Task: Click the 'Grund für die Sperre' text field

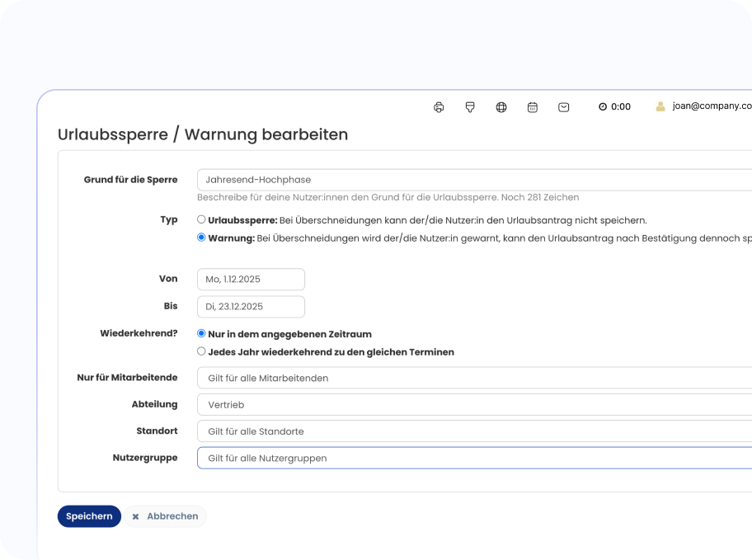Action: [x=474, y=180]
